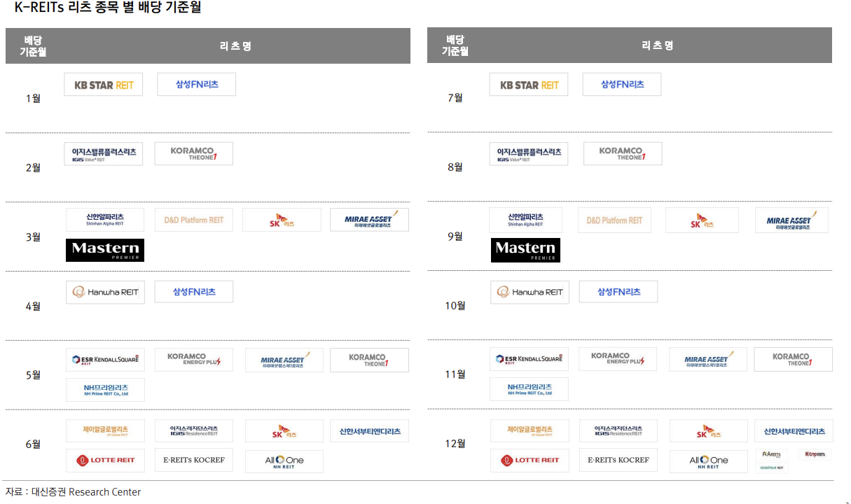Select the Mirae Asset logo in 3월 row
This screenshot has width=851, height=504.
(370, 220)
